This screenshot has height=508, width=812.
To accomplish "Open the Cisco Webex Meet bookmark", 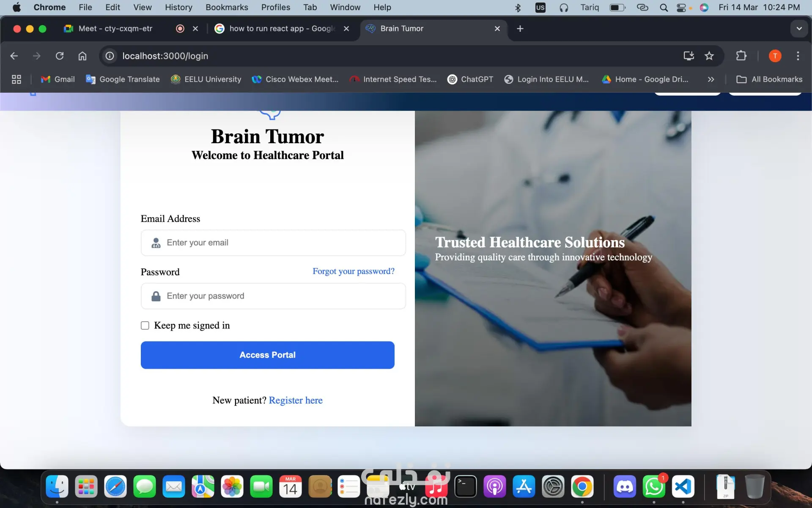I will (295, 79).
